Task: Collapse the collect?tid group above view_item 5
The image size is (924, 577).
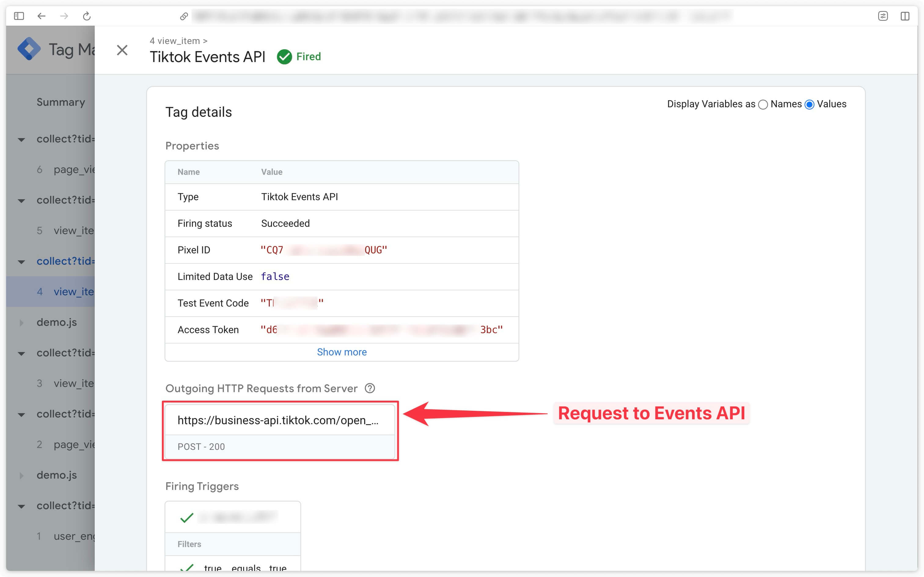Action: tap(22, 201)
